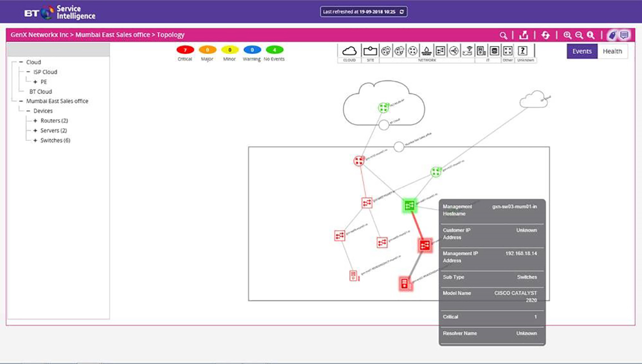This screenshot has height=364, width=642.
Task: Switch to the Health tab
Action: point(612,51)
